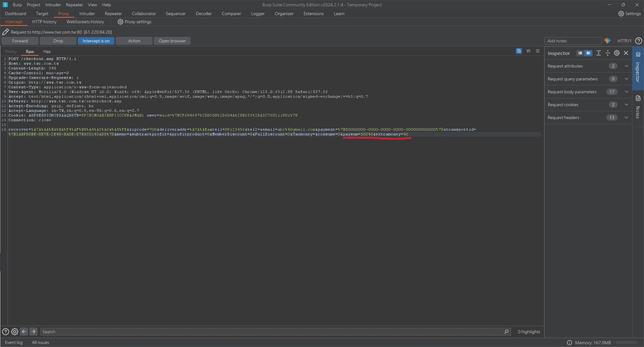644x347 pixels.
Task: Open the Burp menu
Action: pyautogui.click(x=17, y=5)
